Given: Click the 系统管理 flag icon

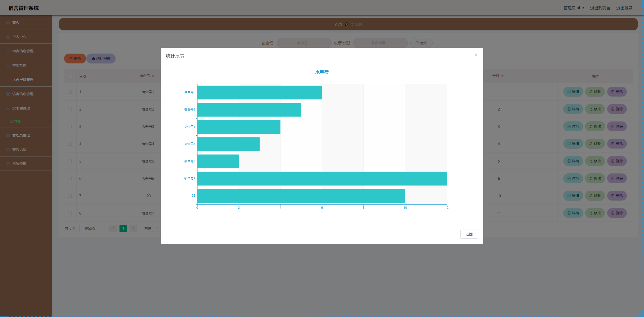Looking at the screenshot, I should (x=8, y=164).
